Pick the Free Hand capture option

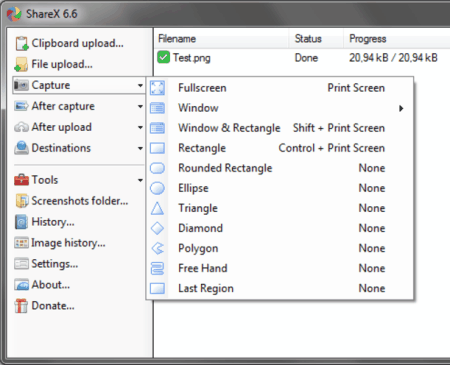[x=280, y=268]
